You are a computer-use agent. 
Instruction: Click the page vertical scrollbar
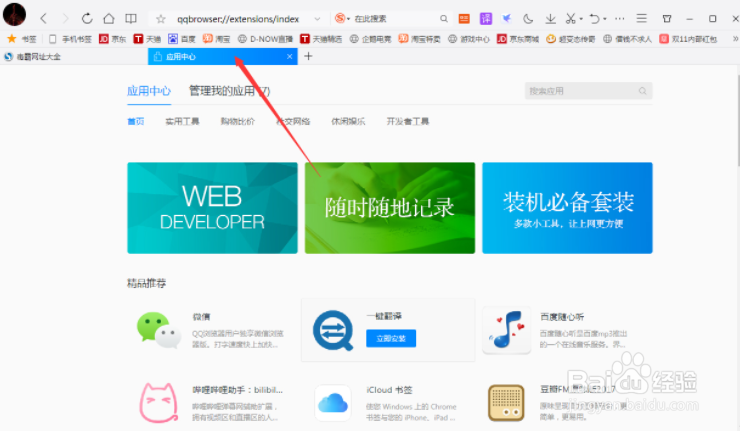pyautogui.click(x=738, y=118)
